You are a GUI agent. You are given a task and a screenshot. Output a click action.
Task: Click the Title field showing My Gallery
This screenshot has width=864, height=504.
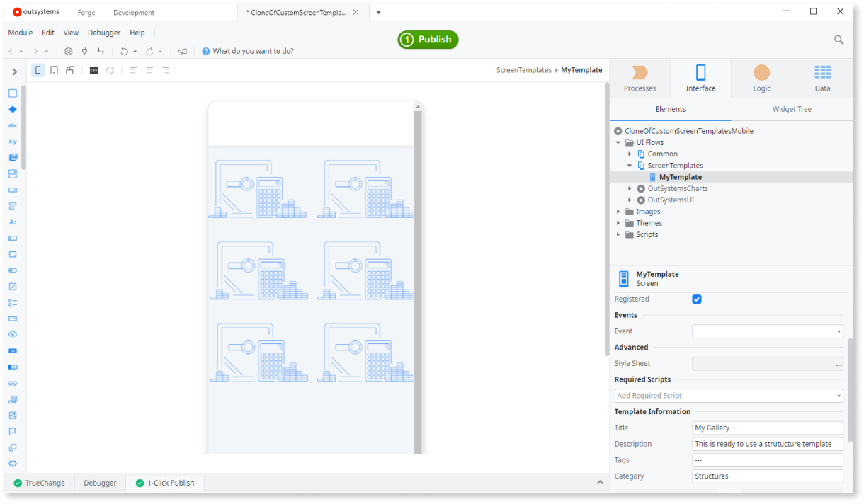click(767, 428)
